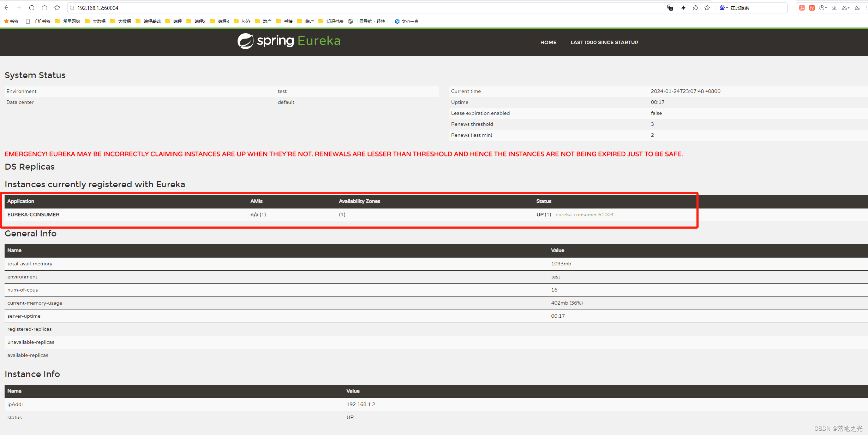Click the translate page icon

pyautogui.click(x=670, y=8)
